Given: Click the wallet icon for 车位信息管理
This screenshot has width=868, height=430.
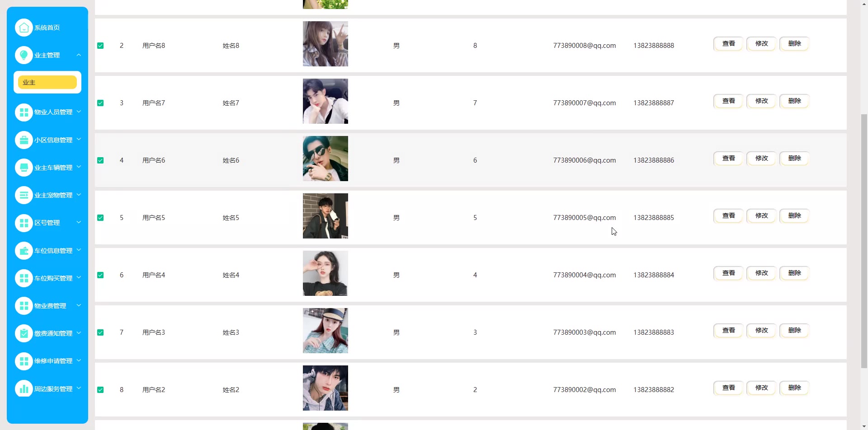Looking at the screenshot, I should point(24,251).
